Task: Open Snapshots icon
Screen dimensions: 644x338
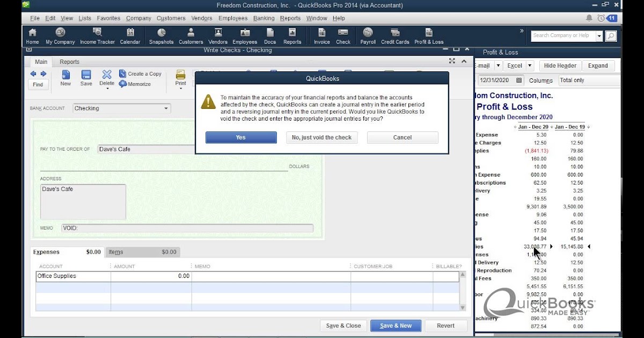Action: click(161, 36)
